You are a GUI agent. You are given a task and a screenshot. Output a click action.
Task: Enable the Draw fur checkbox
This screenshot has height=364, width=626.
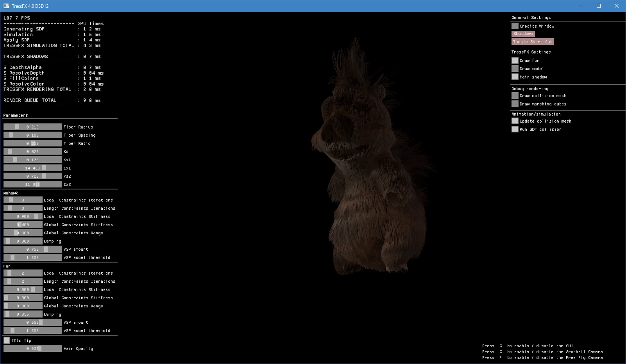point(515,61)
